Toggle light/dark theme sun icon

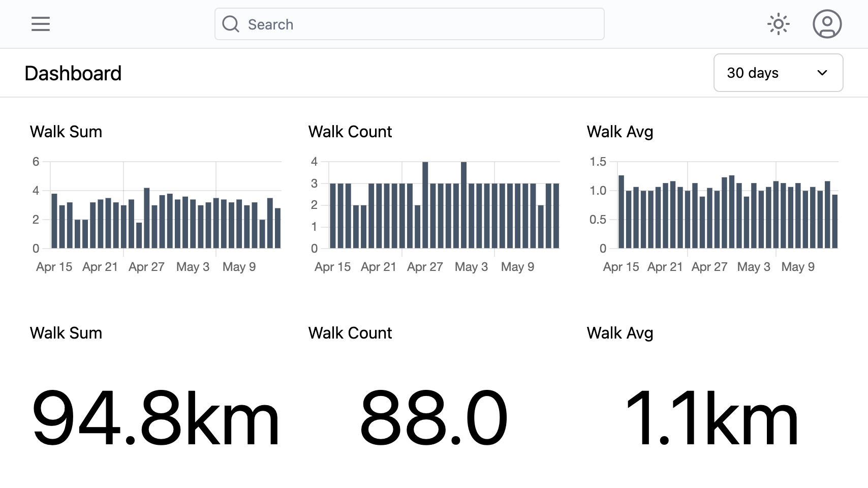pyautogui.click(x=778, y=24)
